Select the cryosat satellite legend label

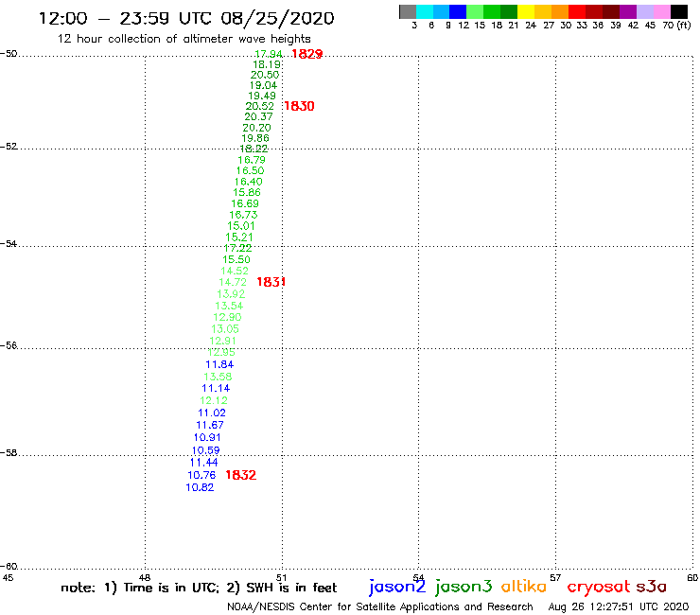598,587
